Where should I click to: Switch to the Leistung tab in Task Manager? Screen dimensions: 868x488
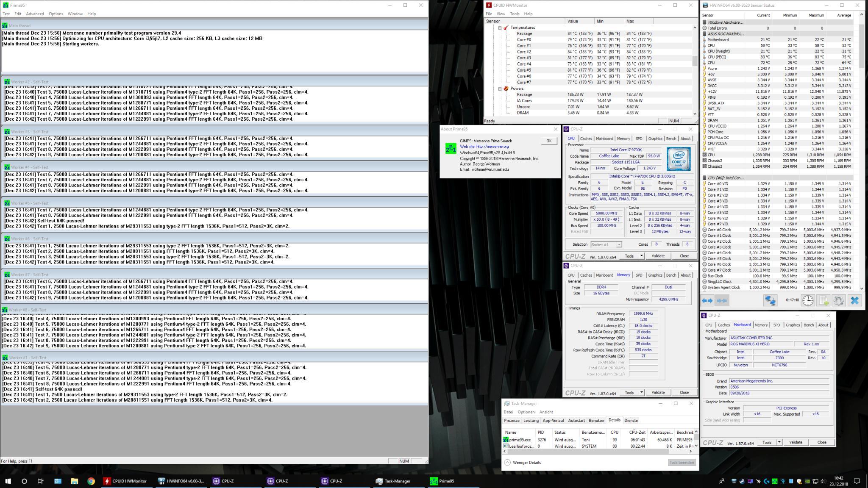coord(531,420)
